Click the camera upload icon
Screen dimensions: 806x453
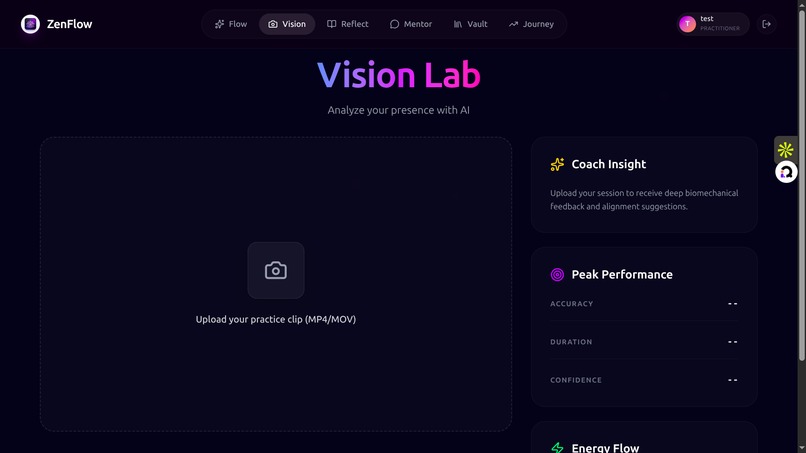276,270
